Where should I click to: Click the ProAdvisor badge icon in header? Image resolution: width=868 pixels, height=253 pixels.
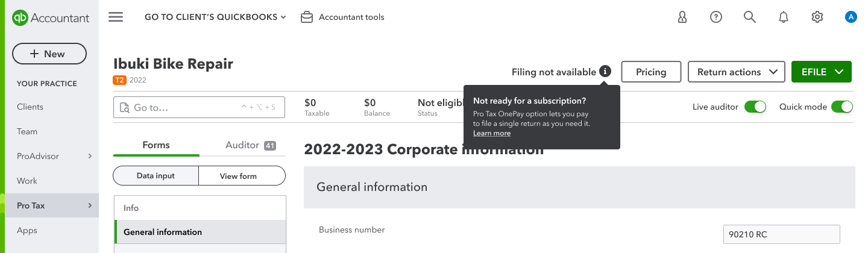coord(682,17)
